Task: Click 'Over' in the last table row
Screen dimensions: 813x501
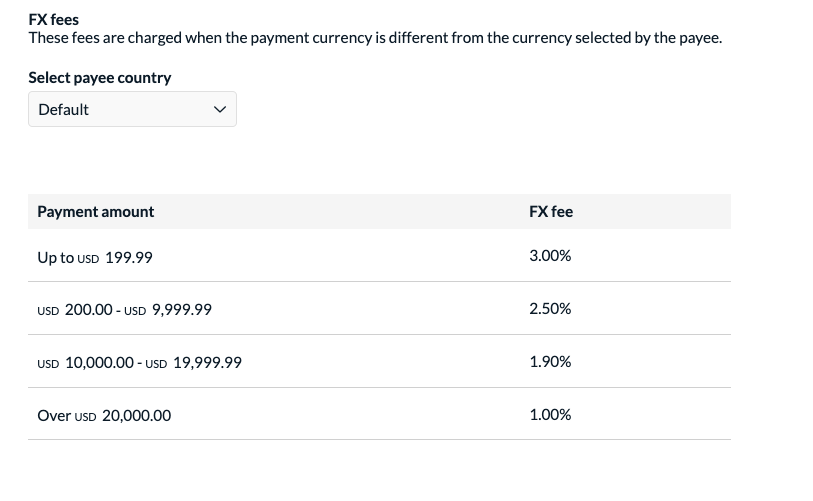Action: pos(54,416)
